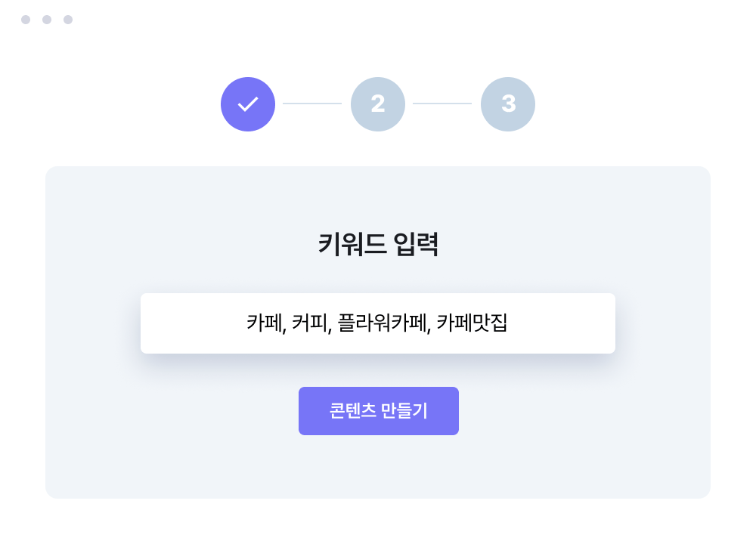Click the purple create content button
756x544 pixels.
coord(378,410)
